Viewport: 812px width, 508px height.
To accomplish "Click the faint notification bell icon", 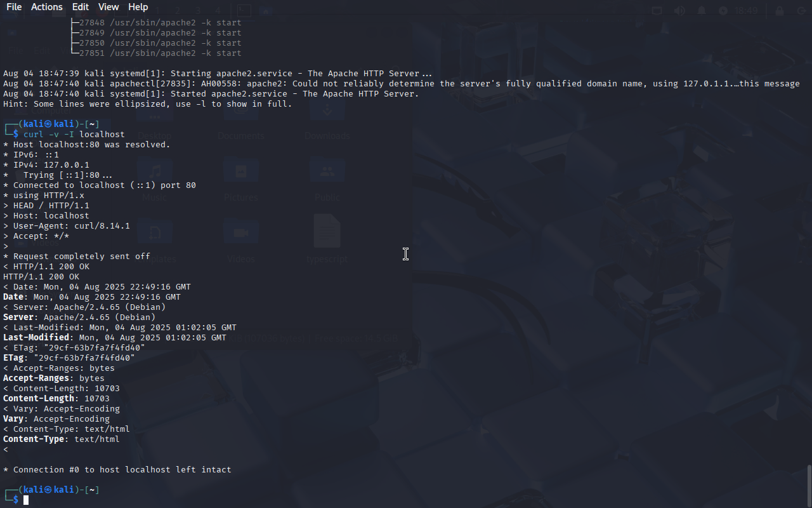I will pos(702,11).
